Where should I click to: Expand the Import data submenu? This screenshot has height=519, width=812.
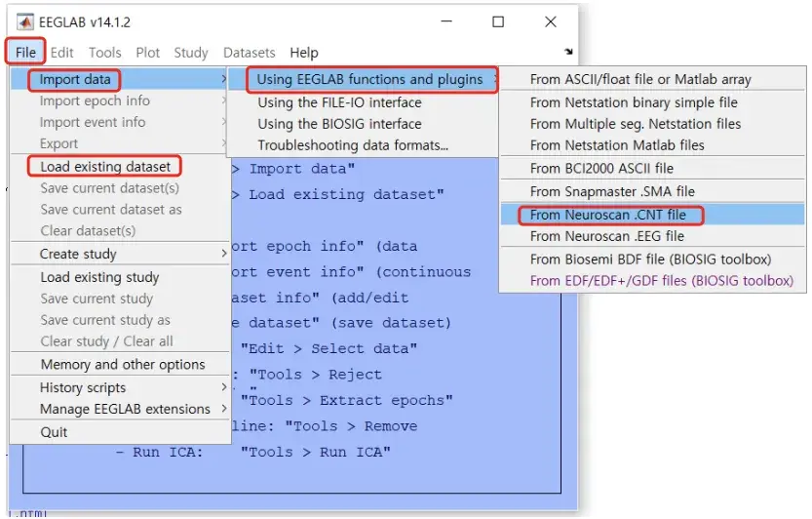75,79
